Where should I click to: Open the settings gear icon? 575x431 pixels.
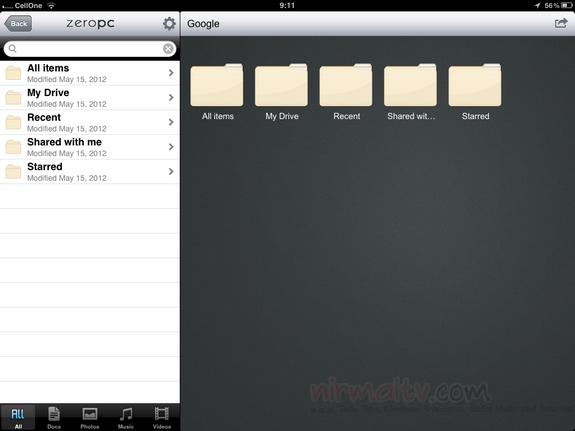(169, 23)
